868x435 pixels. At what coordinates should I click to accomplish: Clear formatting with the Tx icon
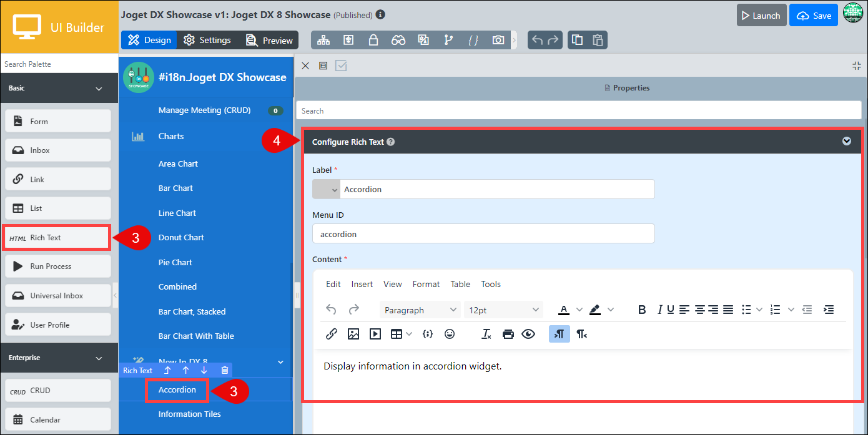[486, 334]
